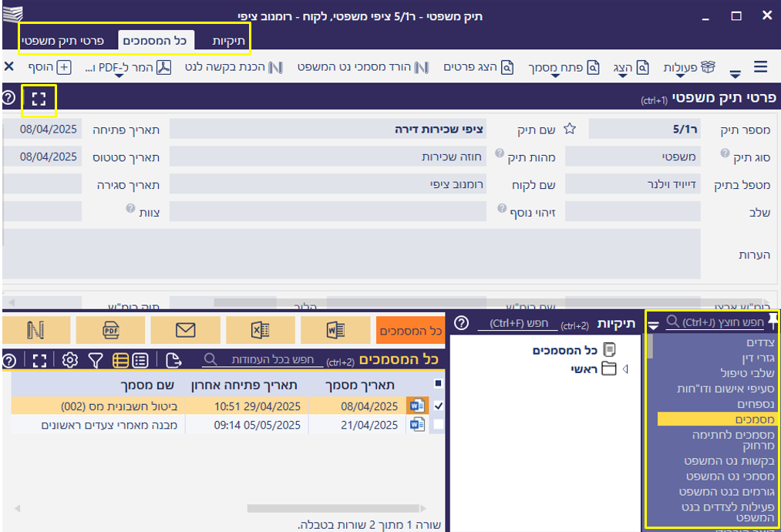The image size is (781, 532).
Task: Click הכנת בקשה לנט toolbar button
Action: click(234, 67)
